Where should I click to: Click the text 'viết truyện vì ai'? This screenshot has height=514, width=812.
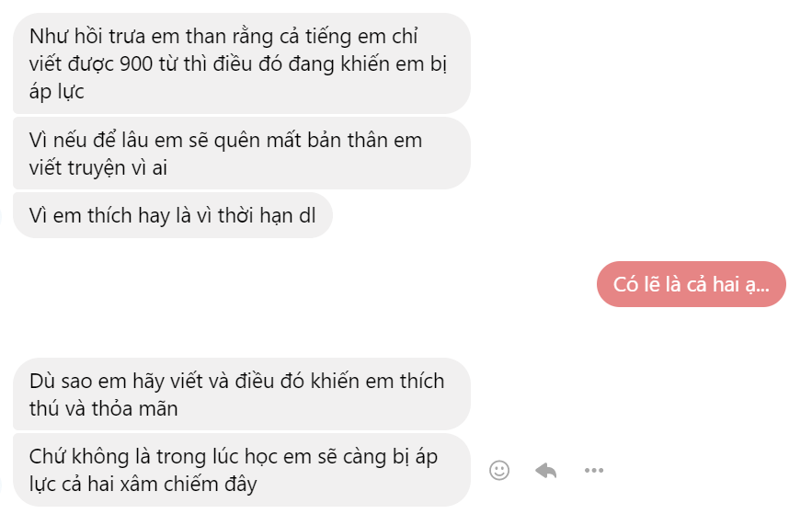(97, 167)
